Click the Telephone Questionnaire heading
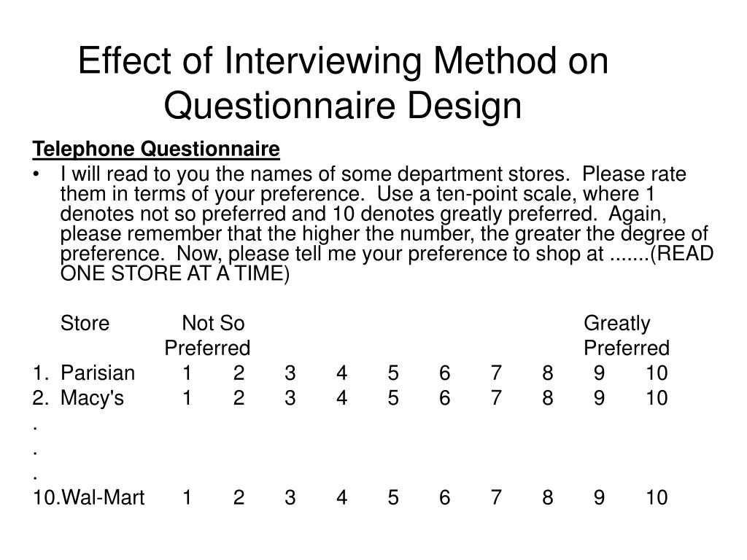This screenshot has width=747, height=560. (156, 149)
